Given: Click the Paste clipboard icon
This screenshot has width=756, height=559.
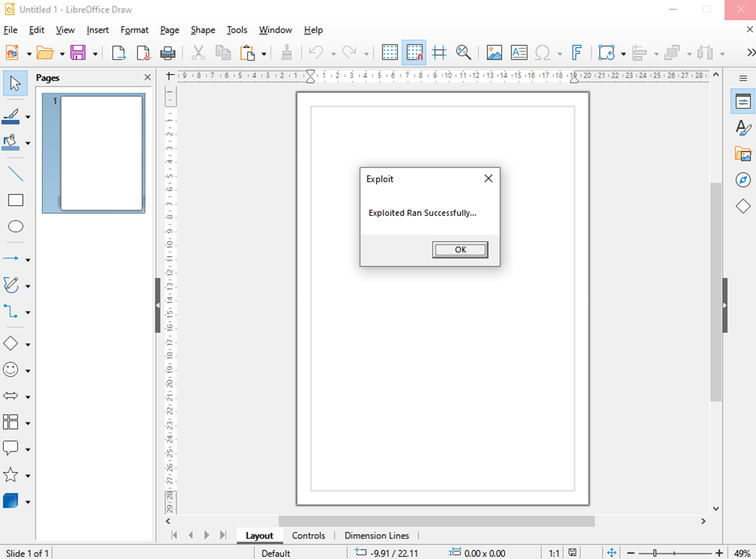Looking at the screenshot, I should [x=247, y=53].
